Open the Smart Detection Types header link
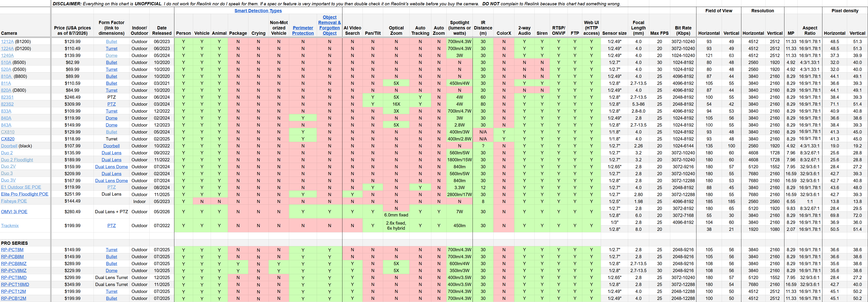Image resolution: width=868 pixels, height=302 pixels. (x=258, y=11)
